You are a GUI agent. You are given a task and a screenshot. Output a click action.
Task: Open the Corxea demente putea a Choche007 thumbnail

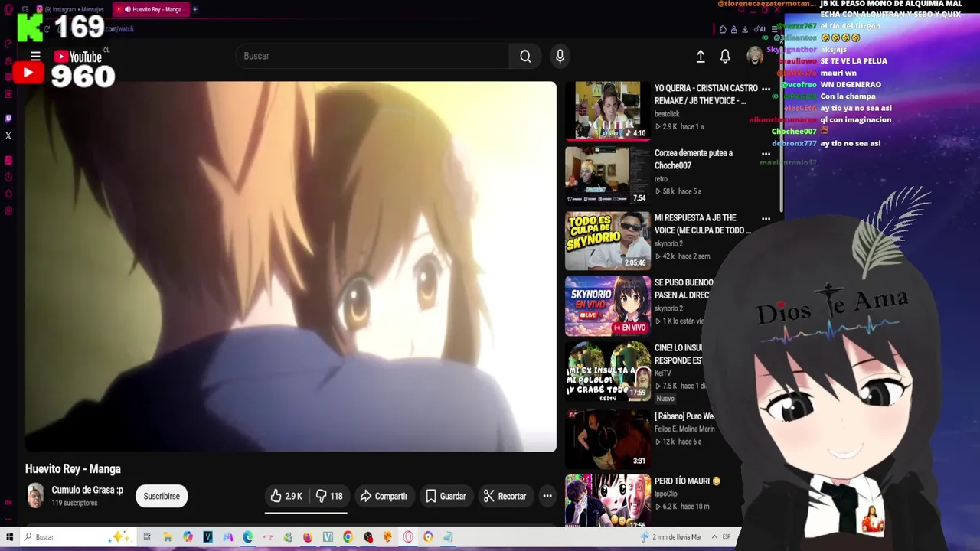(x=608, y=175)
